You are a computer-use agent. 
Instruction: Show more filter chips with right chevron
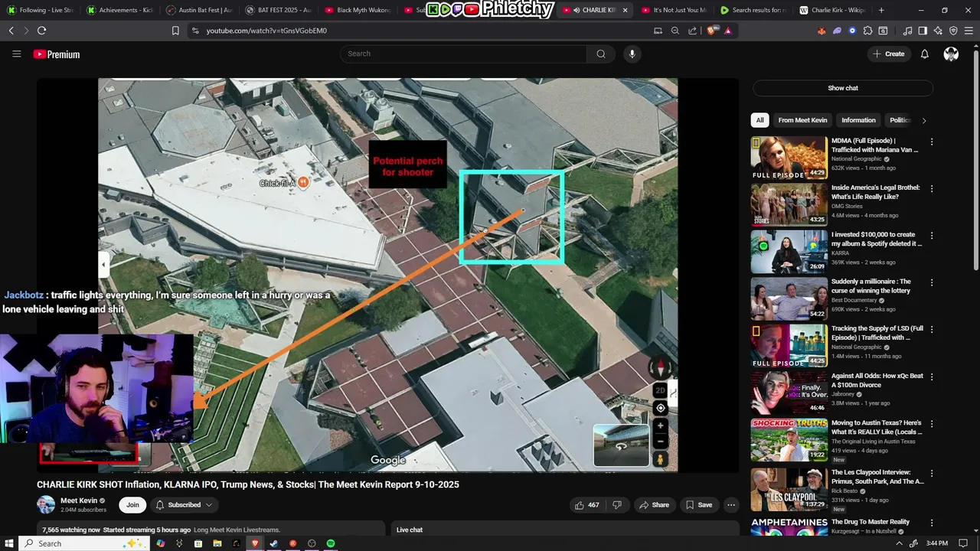924,120
